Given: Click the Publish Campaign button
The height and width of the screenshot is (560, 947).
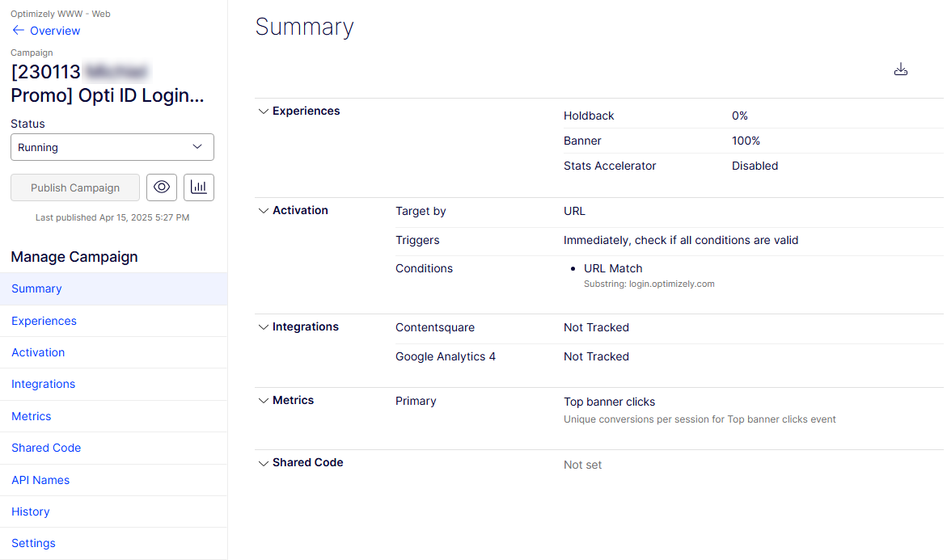Looking at the screenshot, I should [x=75, y=187].
